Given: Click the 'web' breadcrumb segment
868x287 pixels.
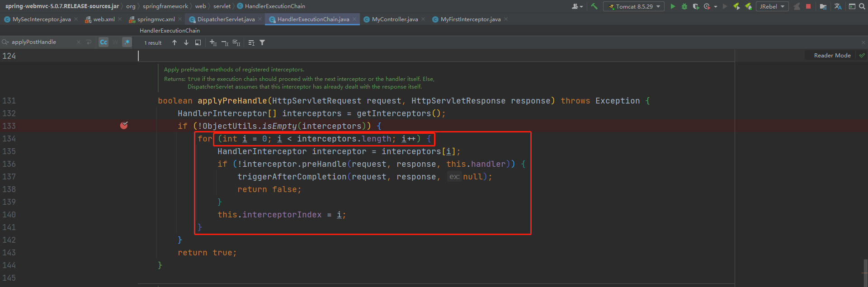Looking at the screenshot, I should [201, 6].
